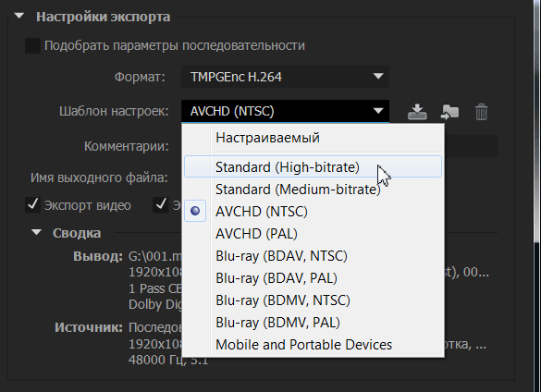Select 'Blu-ray (BDMV, PAL)' preset
The width and height of the screenshot is (541, 392).
(313, 323)
